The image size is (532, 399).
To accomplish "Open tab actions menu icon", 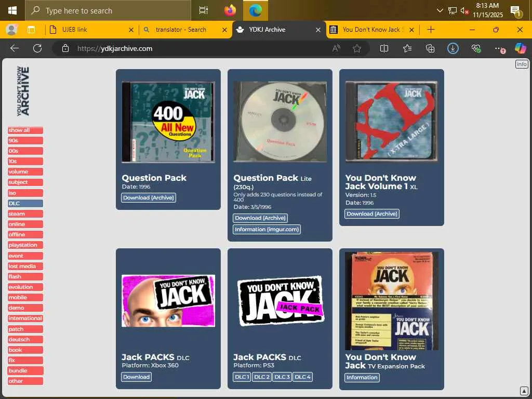I will 31,30.
